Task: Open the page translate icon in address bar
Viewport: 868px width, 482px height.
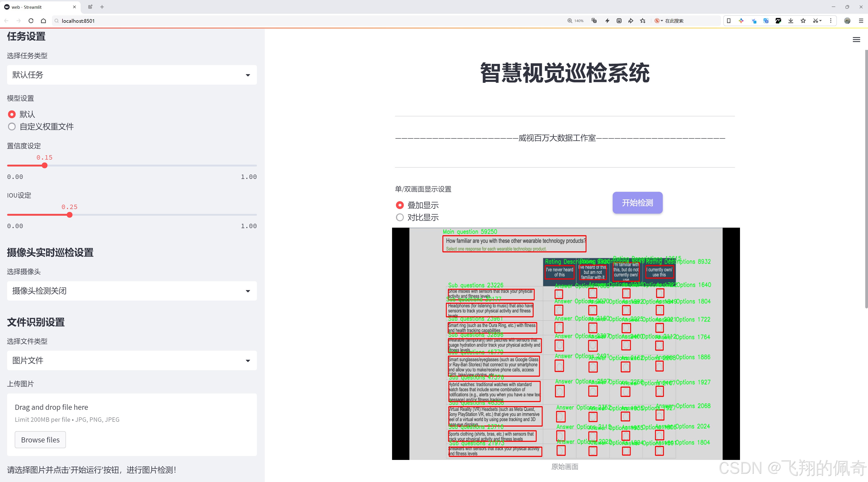Action: (x=594, y=20)
